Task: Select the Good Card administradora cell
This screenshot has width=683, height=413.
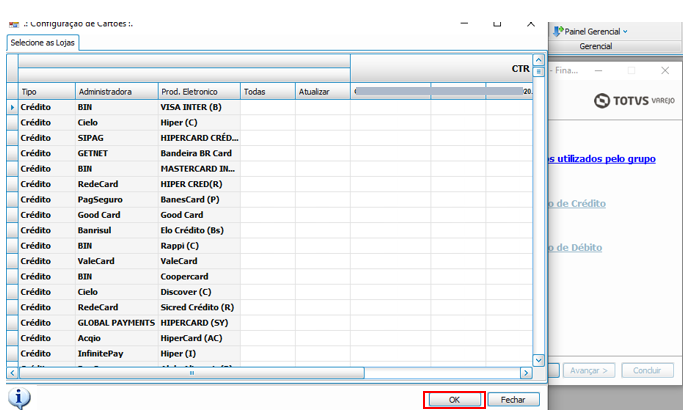Action: click(x=117, y=215)
